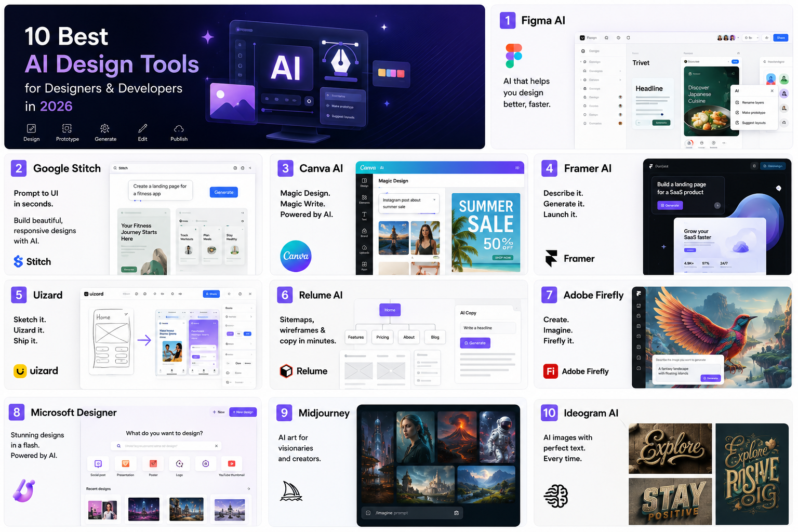The height and width of the screenshot is (532, 798).
Task: Open Uploads in the Canva sidebar
Action: pyautogui.click(x=364, y=249)
